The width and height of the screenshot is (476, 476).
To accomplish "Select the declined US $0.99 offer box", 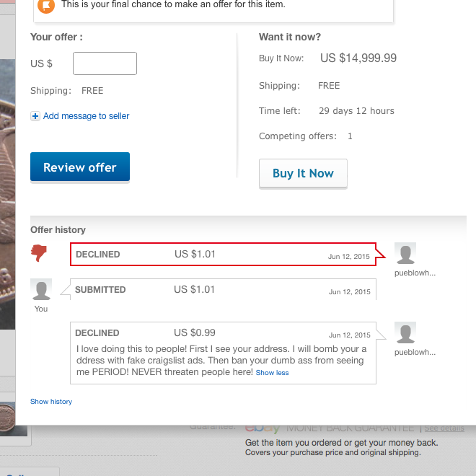I will (x=223, y=353).
